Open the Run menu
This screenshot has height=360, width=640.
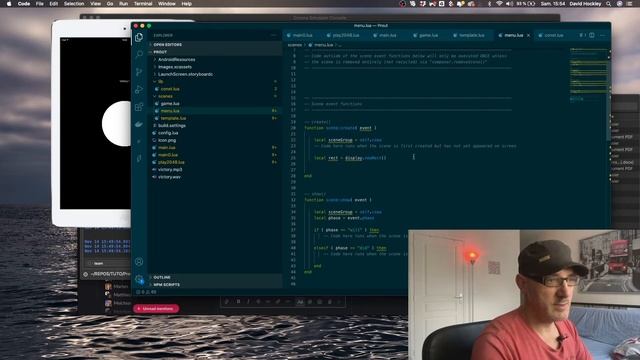pos(123,4)
